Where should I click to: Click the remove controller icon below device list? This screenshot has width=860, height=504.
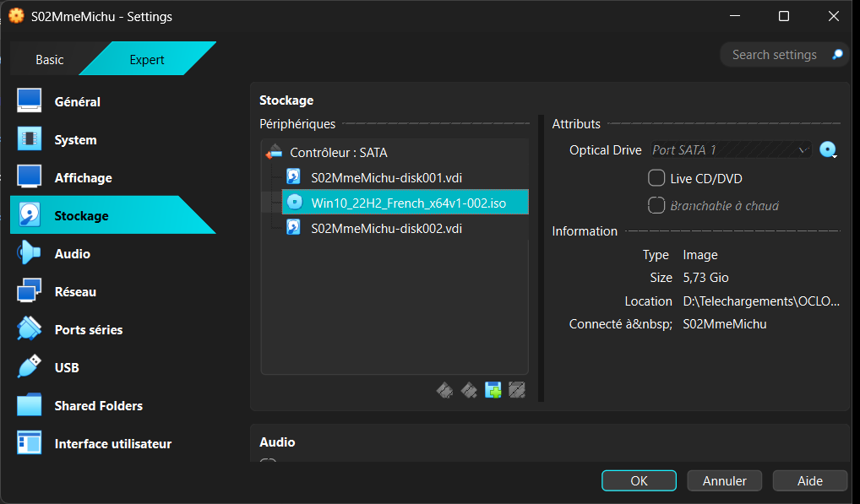(469, 390)
